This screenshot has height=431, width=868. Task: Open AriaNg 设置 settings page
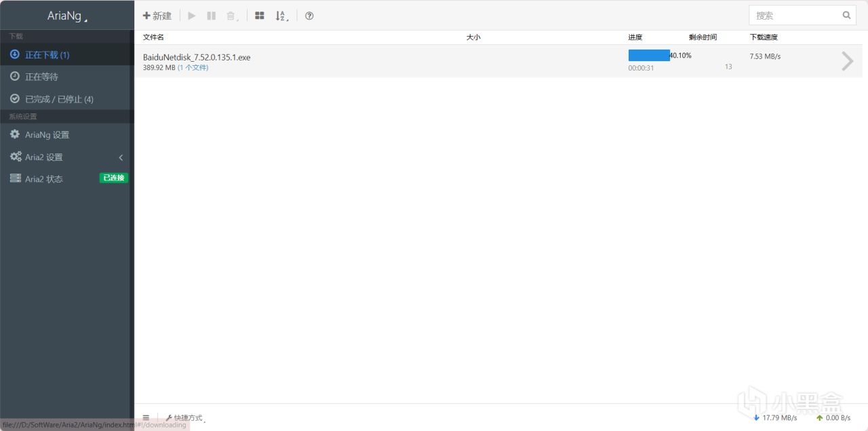[x=66, y=134]
